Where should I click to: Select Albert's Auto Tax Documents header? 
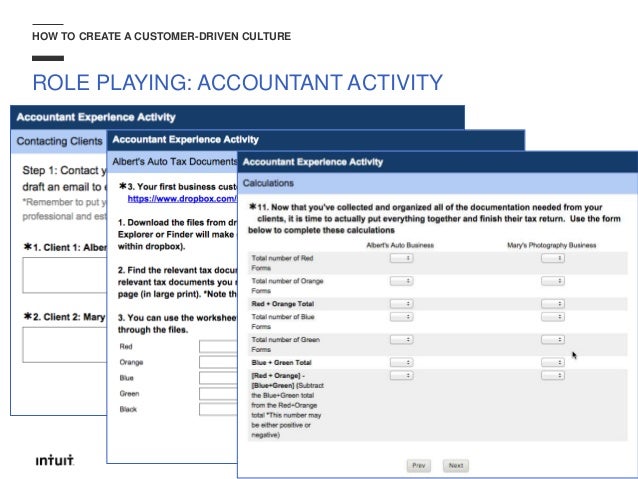point(173,162)
